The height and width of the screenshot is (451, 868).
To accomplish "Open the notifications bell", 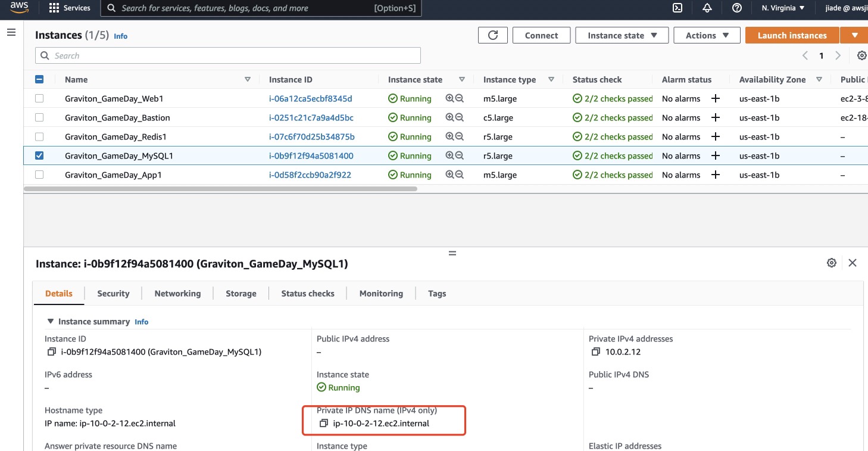I will tap(707, 8).
